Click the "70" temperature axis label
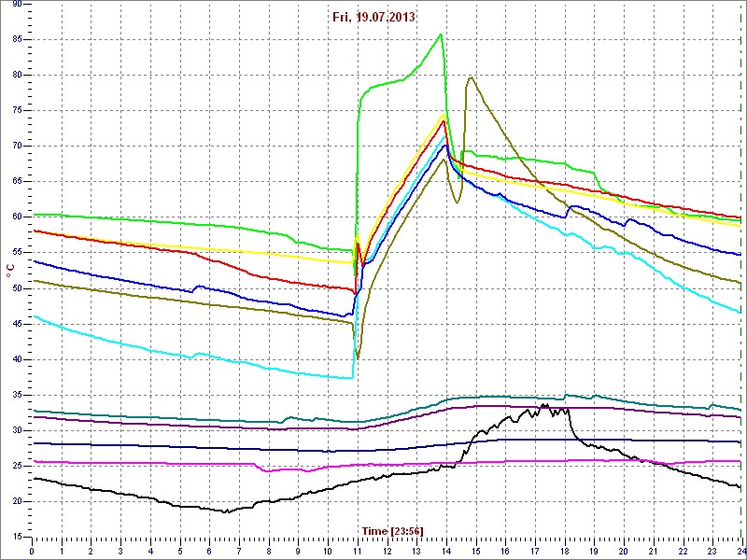The height and width of the screenshot is (560, 747). coord(17,147)
